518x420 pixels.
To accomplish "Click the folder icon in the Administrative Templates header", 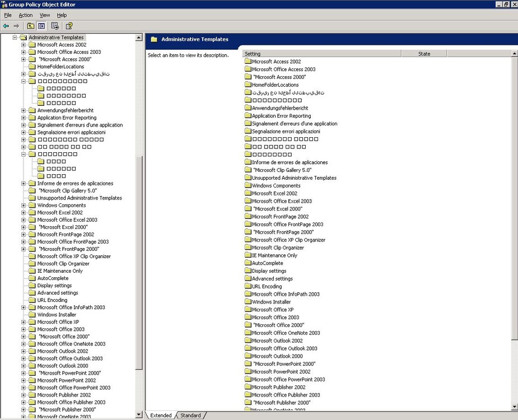I will tap(154, 39).
